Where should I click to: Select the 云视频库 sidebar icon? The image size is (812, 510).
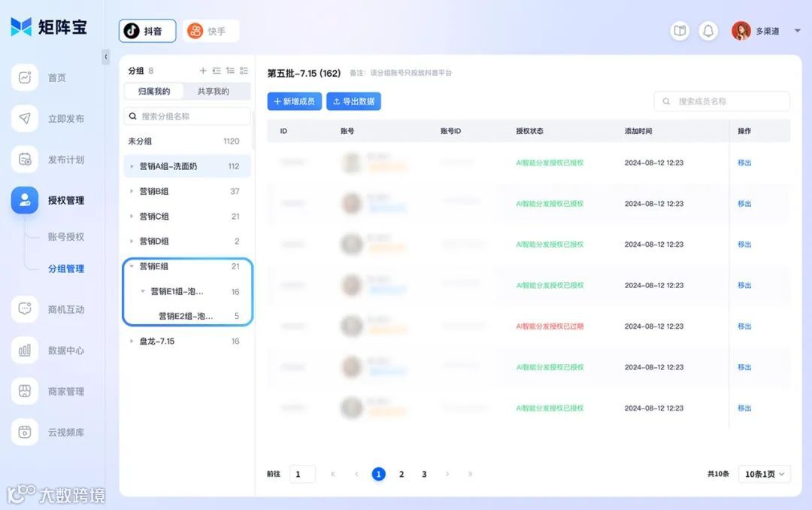pos(24,432)
